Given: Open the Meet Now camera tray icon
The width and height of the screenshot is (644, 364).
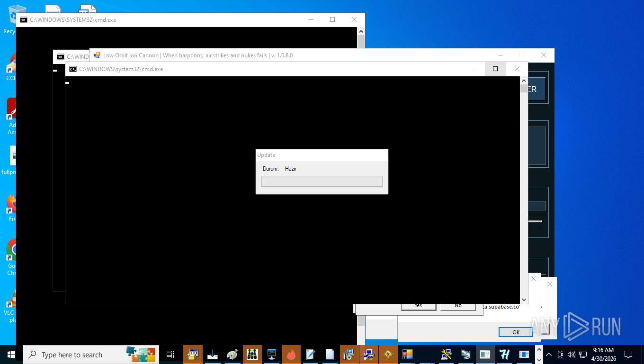Looking at the screenshot, I should coord(560,355).
